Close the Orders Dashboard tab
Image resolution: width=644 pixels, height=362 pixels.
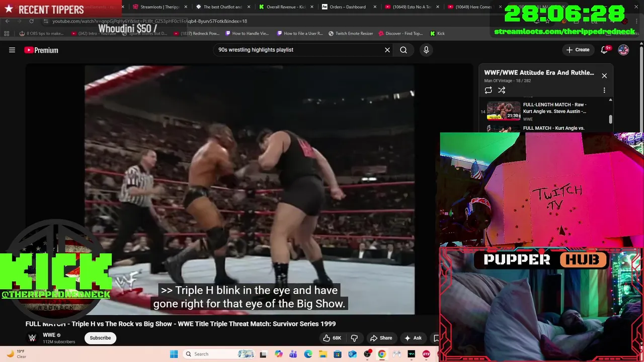tap(375, 7)
